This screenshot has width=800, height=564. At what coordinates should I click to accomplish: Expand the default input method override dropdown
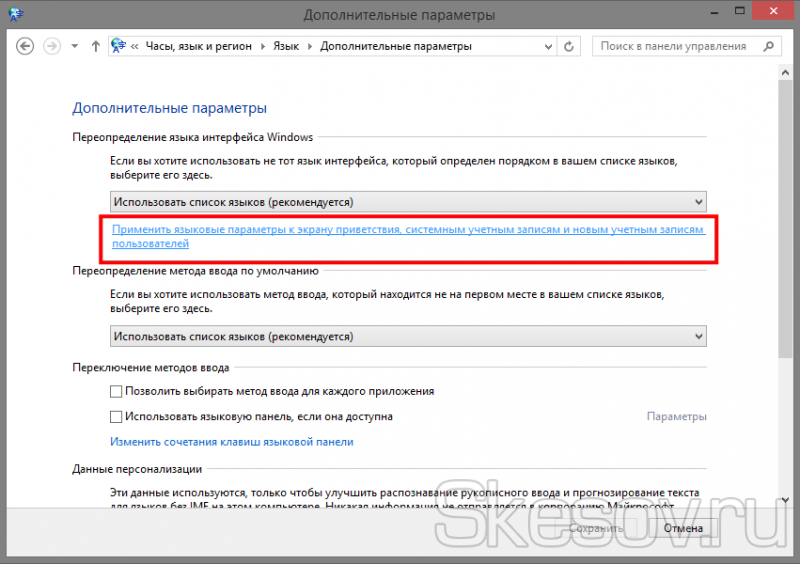[408, 336]
